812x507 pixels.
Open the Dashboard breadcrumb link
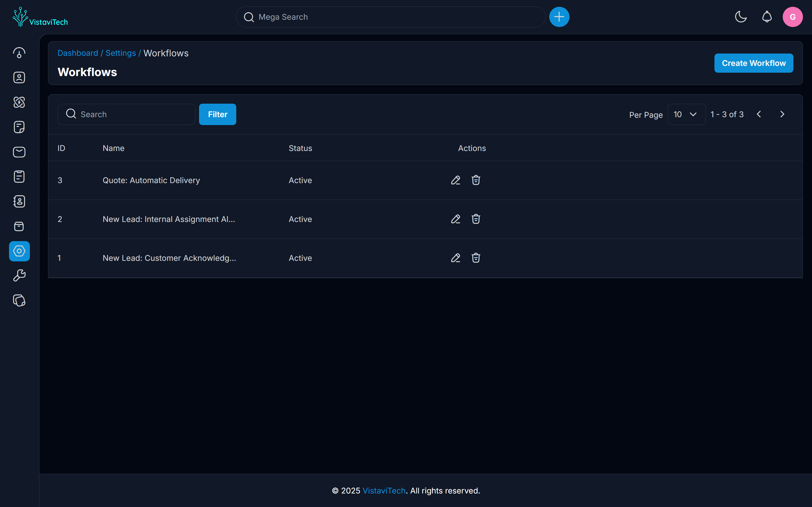click(x=78, y=53)
